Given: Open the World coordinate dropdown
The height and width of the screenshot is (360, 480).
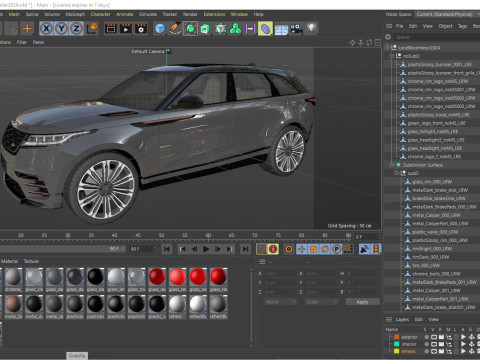Looking at the screenshot, I should [x=280, y=302].
